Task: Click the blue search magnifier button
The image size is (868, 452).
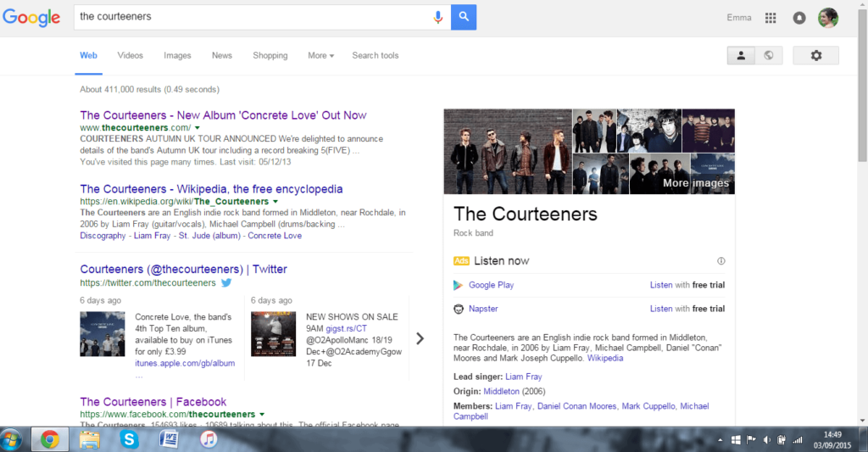Action: (464, 17)
